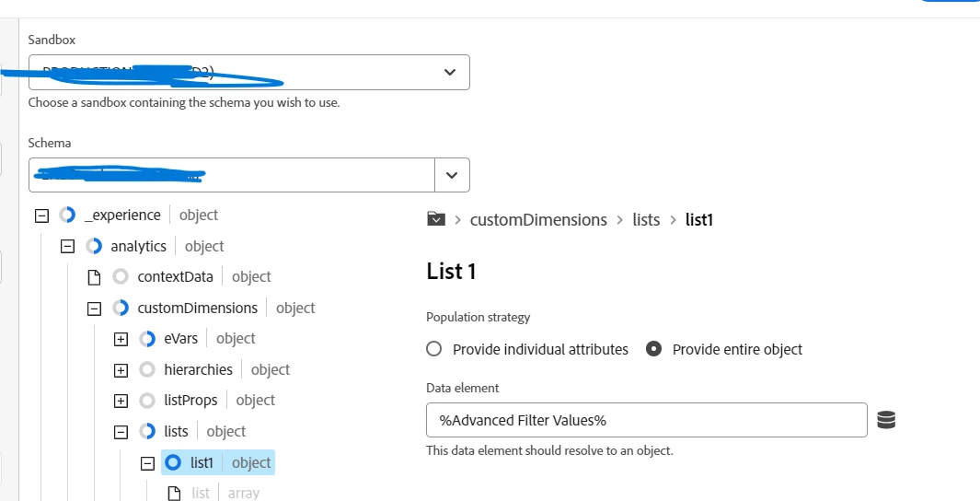Open the Schema dropdown arrow
980x501 pixels.
click(x=451, y=174)
